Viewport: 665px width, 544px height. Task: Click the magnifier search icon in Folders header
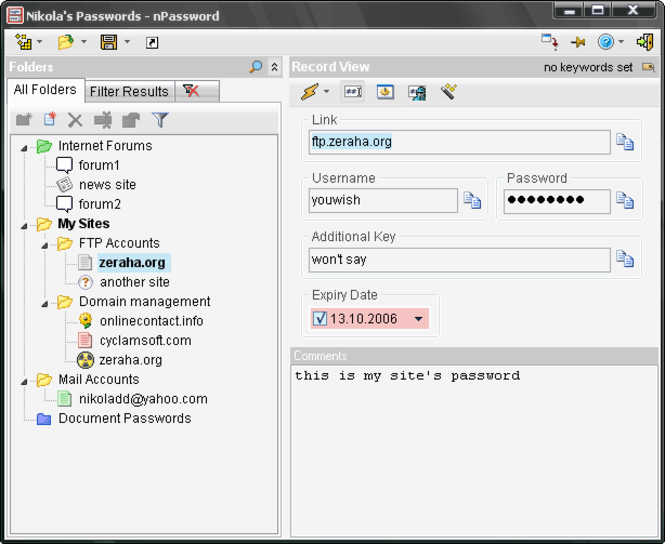(256, 67)
